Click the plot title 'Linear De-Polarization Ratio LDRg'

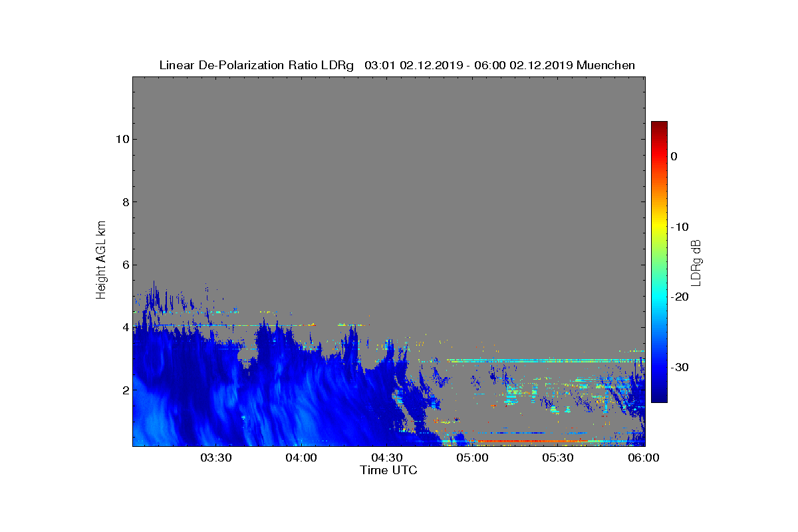[256, 65]
